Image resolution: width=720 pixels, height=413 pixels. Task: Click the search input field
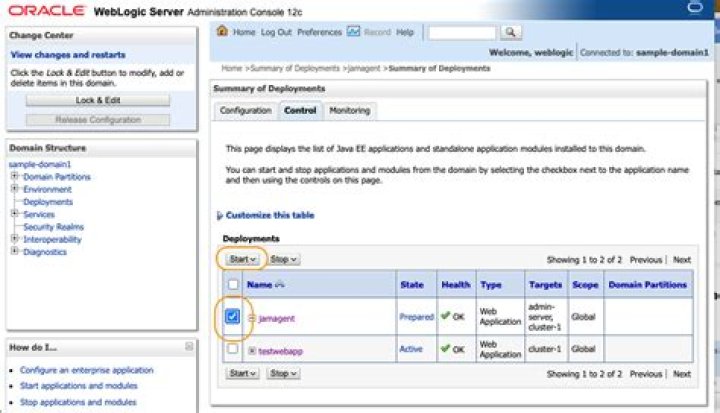[x=462, y=32]
